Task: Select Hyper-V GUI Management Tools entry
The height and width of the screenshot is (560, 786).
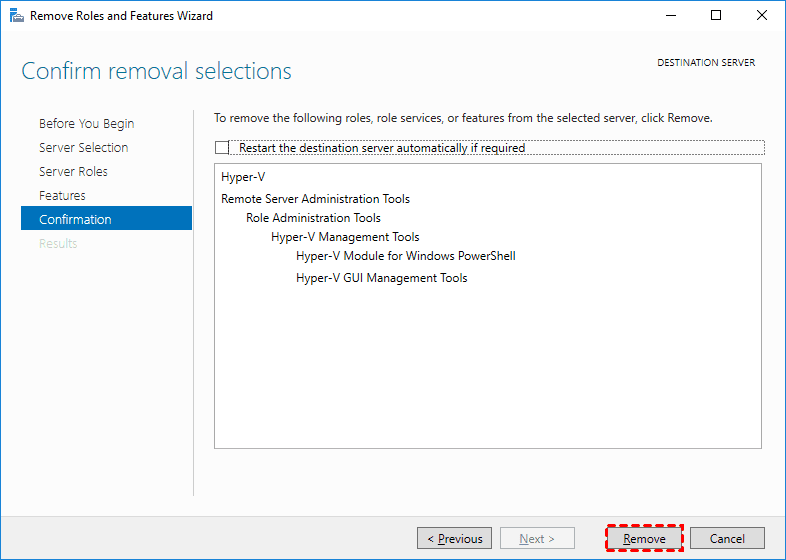Action: pyautogui.click(x=381, y=278)
